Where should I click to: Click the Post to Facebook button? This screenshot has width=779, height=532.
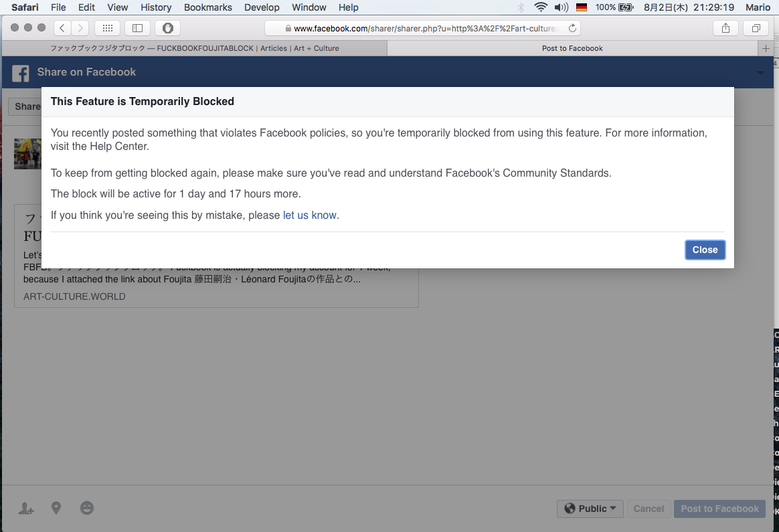(x=719, y=509)
